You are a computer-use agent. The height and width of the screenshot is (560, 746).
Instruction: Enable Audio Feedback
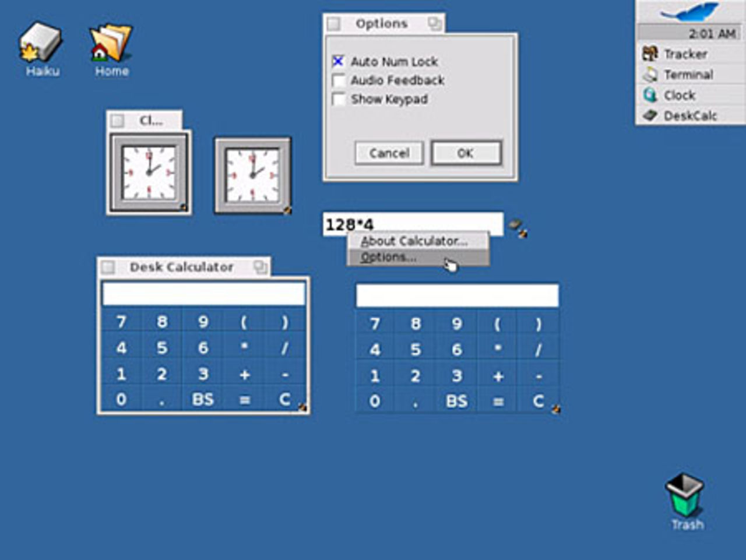pos(339,80)
